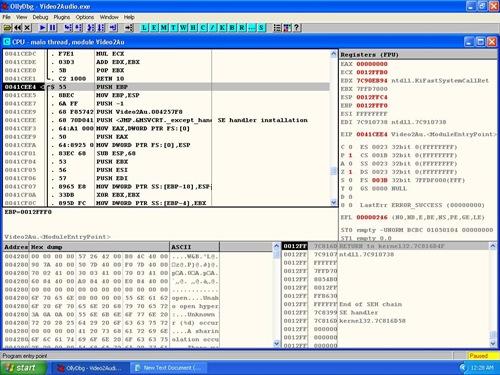Toggle the Z flag value
The height and width of the screenshot is (375, 500).
click(x=350, y=172)
